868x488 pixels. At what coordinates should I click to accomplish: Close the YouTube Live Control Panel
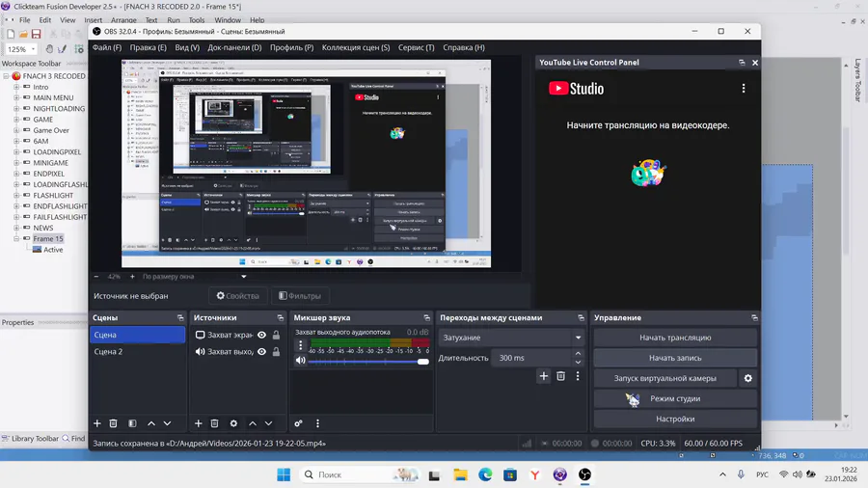755,63
